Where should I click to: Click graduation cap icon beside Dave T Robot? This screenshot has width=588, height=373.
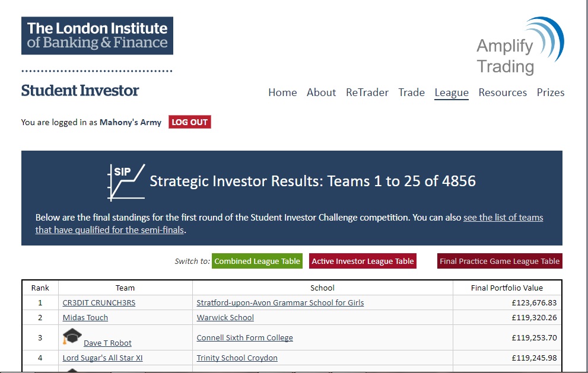click(x=72, y=336)
